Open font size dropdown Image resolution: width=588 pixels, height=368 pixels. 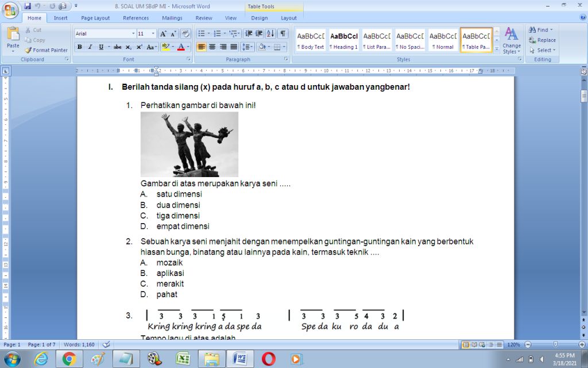tap(153, 34)
